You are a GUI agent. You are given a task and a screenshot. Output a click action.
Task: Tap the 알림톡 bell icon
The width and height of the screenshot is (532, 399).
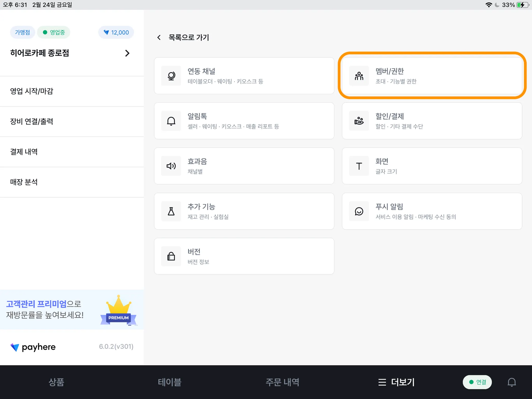[x=171, y=121]
